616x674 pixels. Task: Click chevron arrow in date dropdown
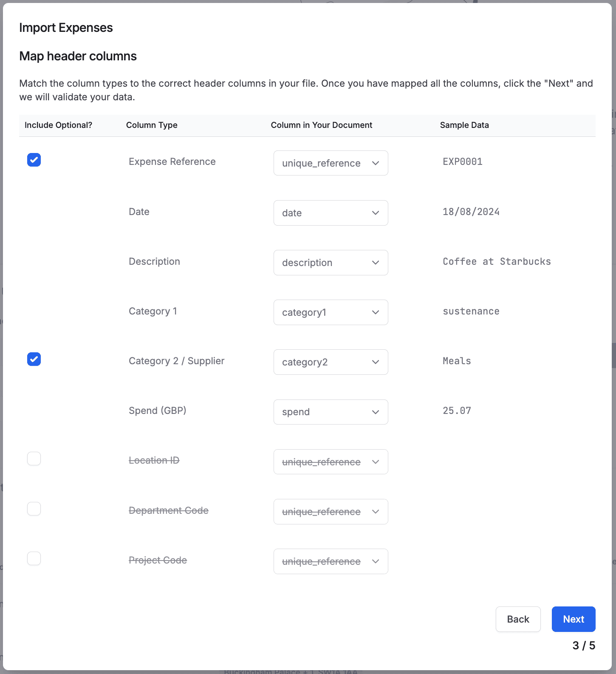(376, 213)
